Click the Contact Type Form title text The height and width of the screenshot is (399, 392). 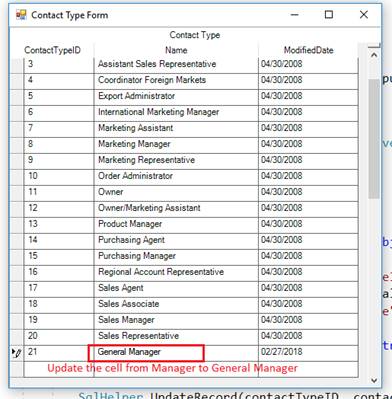pyautogui.click(x=69, y=15)
